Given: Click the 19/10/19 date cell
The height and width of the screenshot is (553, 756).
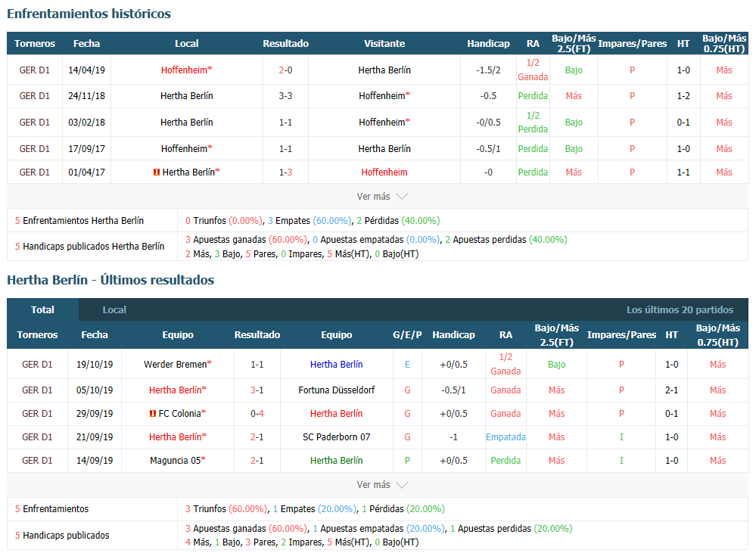Looking at the screenshot, I should coord(95,365).
